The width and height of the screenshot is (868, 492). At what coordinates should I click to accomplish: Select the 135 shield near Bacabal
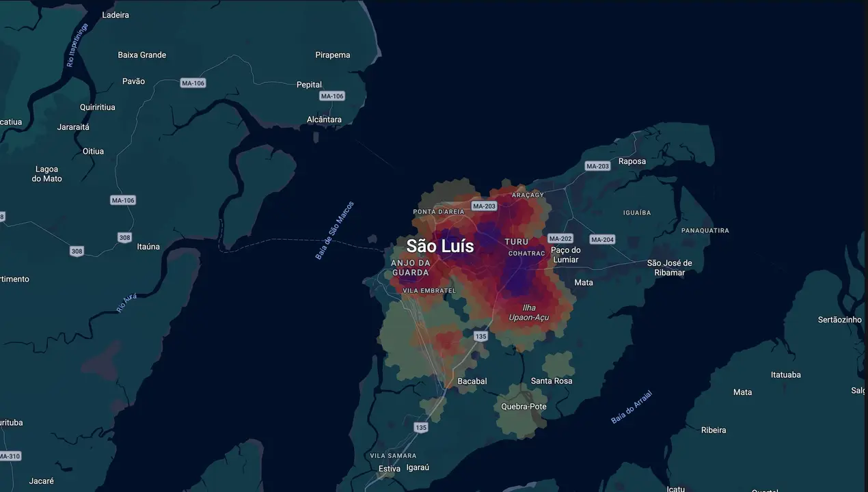pos(480,336)
